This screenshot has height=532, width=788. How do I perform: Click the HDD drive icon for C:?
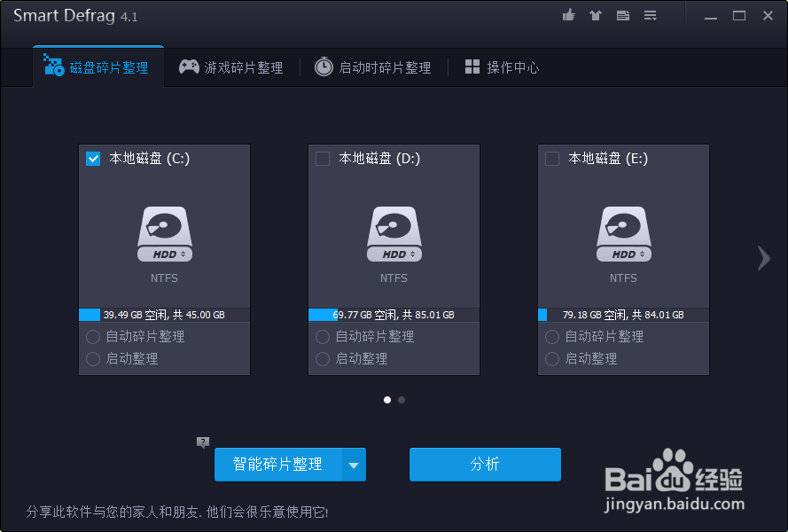pos(165,234)
